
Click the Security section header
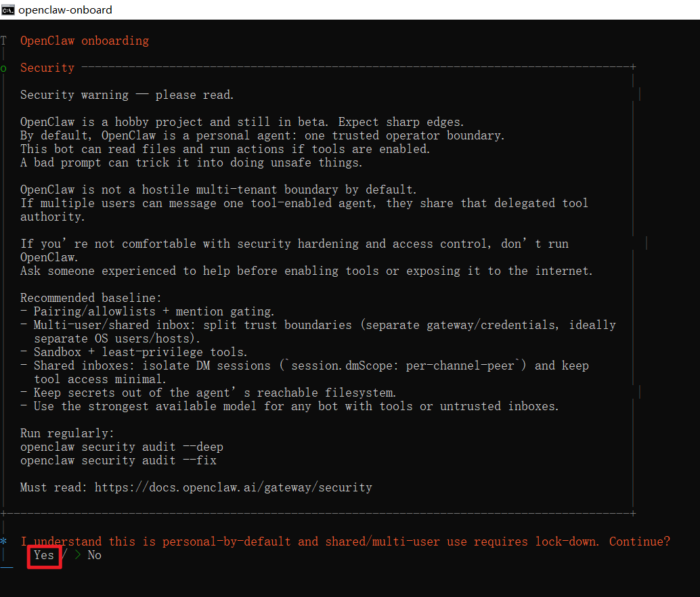click(x=47, y=68)
